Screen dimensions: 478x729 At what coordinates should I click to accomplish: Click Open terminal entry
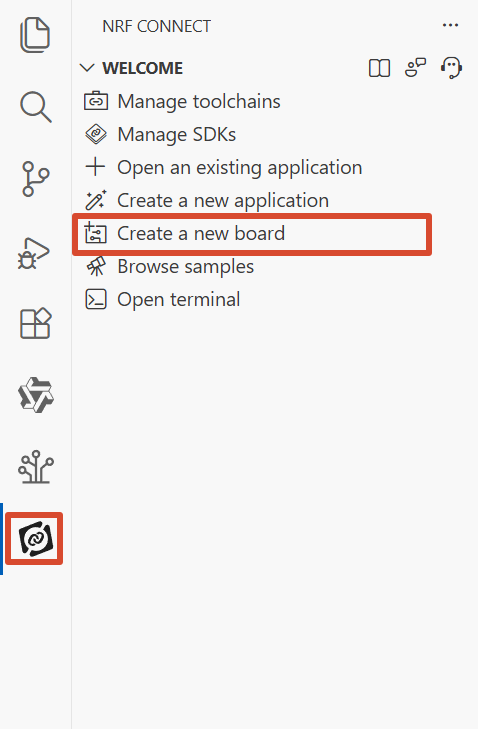(179, 299)
